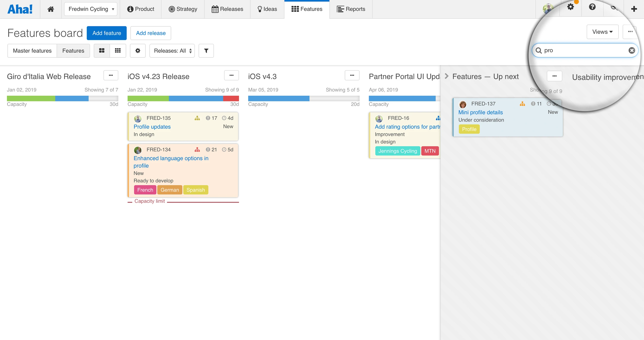Open the Fredwin Cycling product dropdown

[x=90, y=9]
